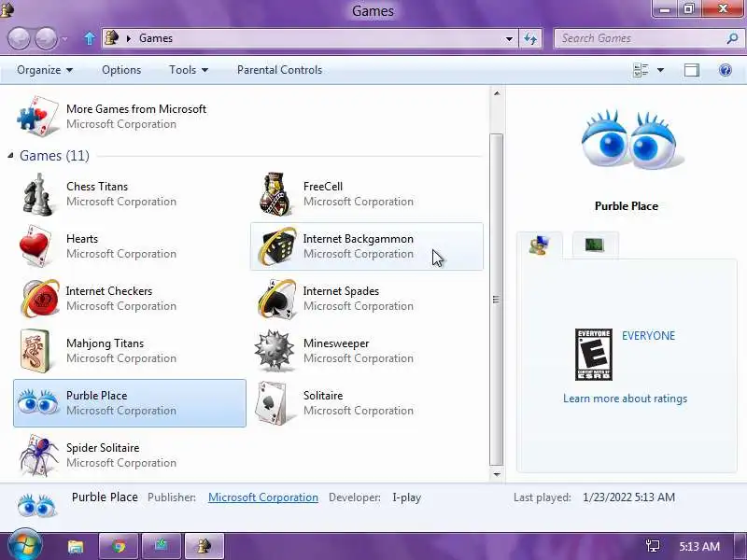Click the Mahjong Titans tile icon
The width and height of the screenshot is (747, 560).
pyautogui.click(x=35, y=351)
